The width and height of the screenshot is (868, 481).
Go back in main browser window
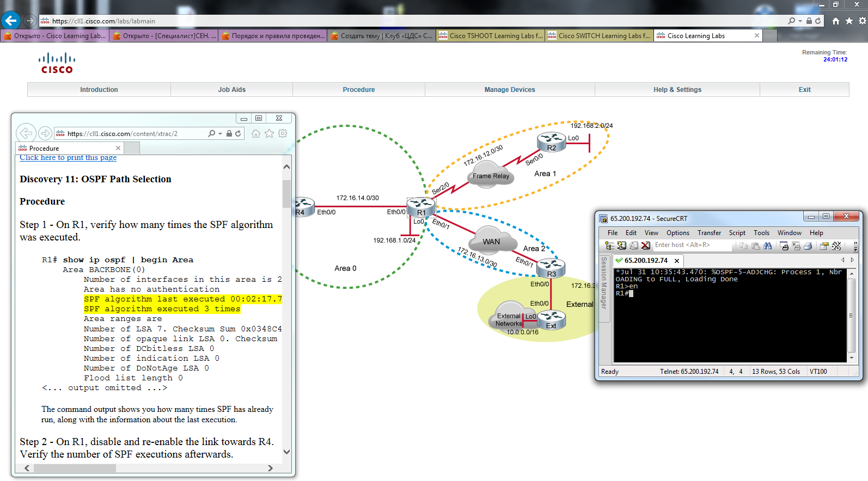point(11,21)
